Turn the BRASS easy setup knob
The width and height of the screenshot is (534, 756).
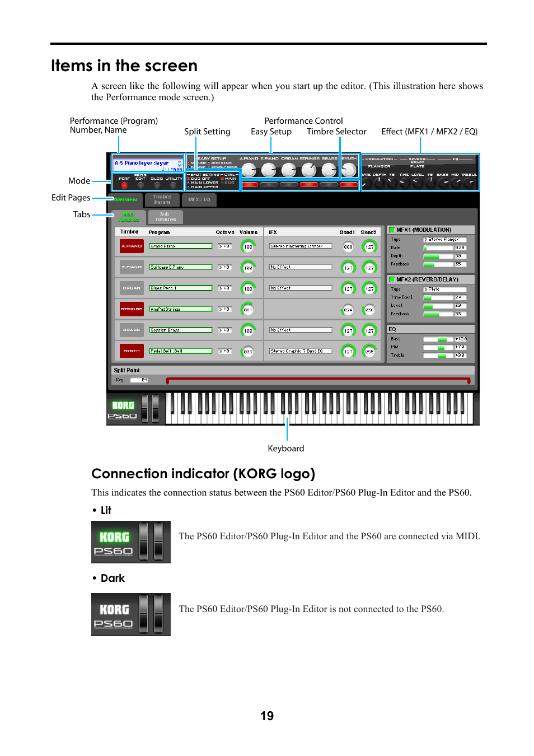click(329, 170)
